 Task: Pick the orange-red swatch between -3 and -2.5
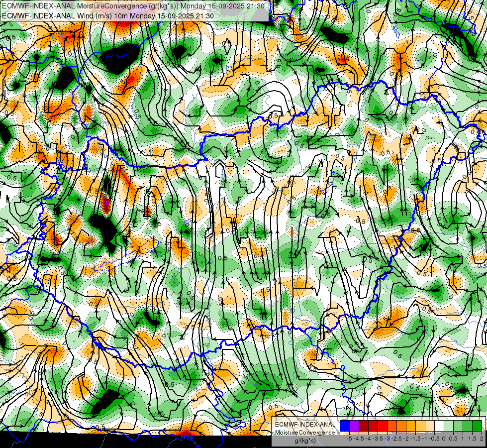pyautogui.click(x=392, y=426)
